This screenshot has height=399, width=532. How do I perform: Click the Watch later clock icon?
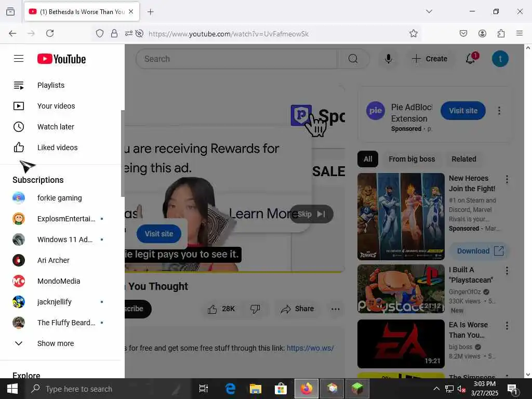click(19, 127)
